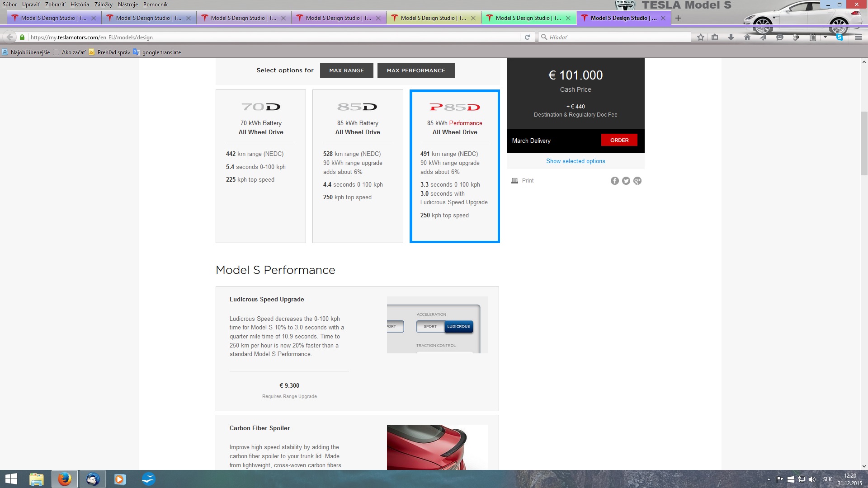Select the 85D battery option card

pyautogui.click(x=358, y=166)
